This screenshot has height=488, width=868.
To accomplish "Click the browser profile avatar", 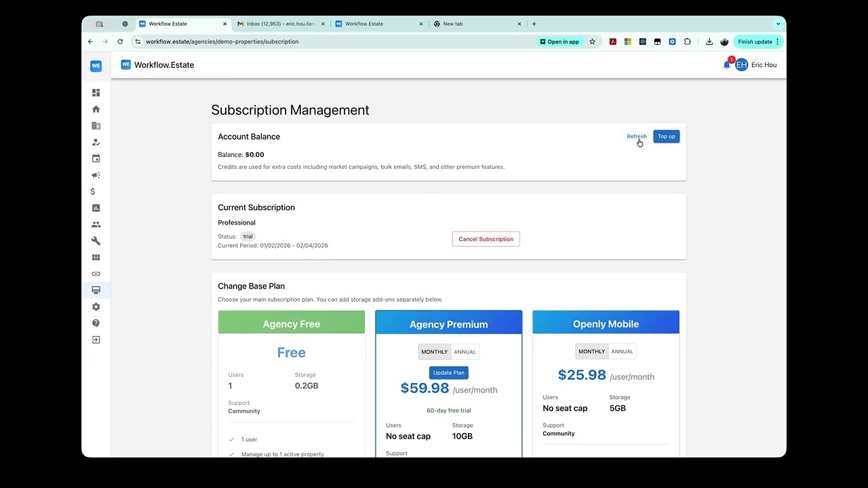I will [x=724, y=41].
